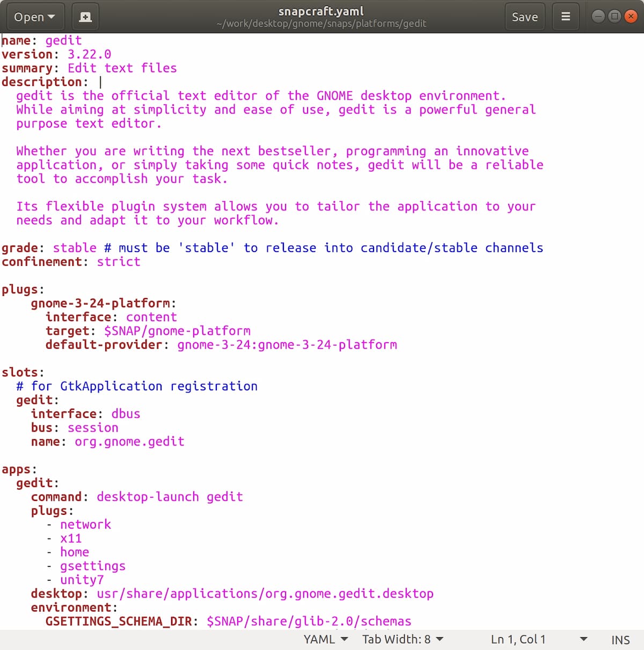Viewport: 644px width, 650px height.
Task: Click the '# for GtkApplication registration' comment
Action: [x=137, y=386]
